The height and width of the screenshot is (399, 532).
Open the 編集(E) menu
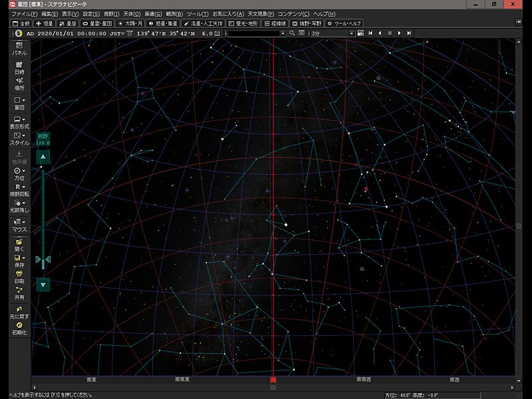pyautogui.click(x=49, y=14)
